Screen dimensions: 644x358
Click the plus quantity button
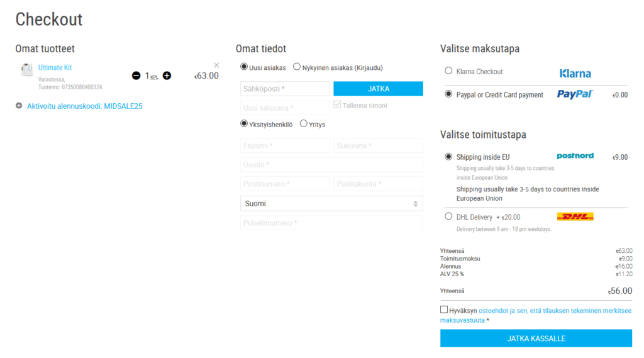167,76
